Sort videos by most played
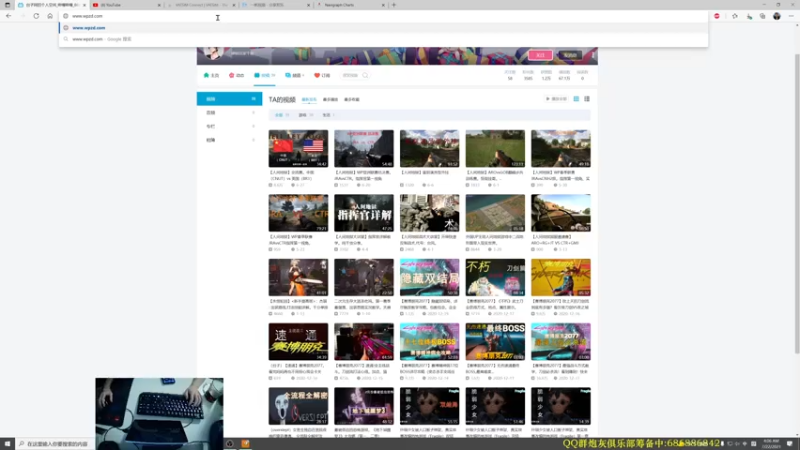The image size is (800, 450). pyautogui.click(x=330, y=99)
